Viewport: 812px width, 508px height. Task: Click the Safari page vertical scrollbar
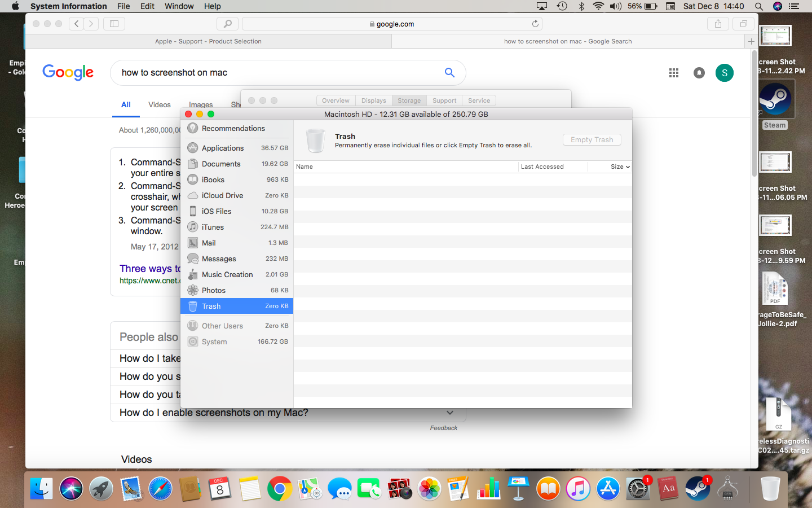point(754,113)
